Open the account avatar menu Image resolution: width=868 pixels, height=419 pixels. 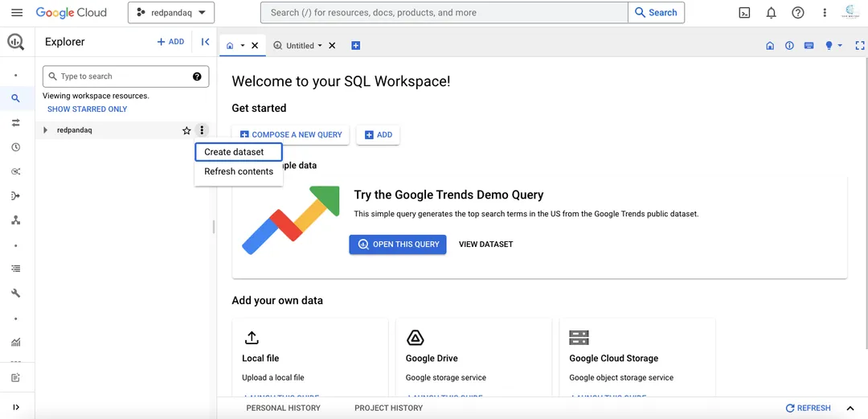coord(851,13)
